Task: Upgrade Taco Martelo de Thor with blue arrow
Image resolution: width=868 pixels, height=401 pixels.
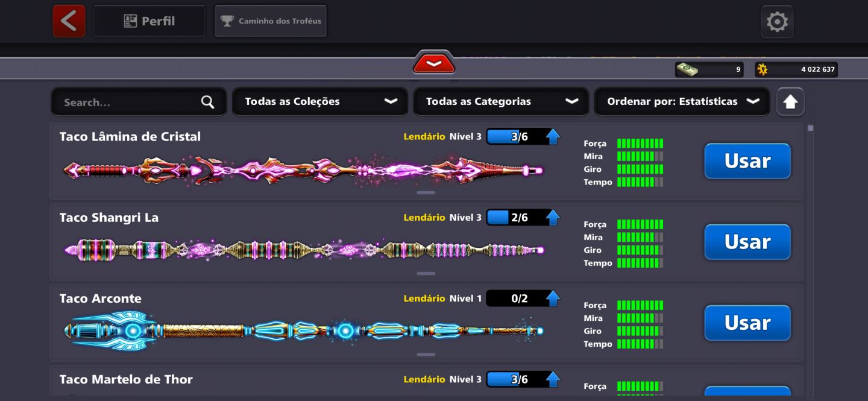Action: pos(553,379)
